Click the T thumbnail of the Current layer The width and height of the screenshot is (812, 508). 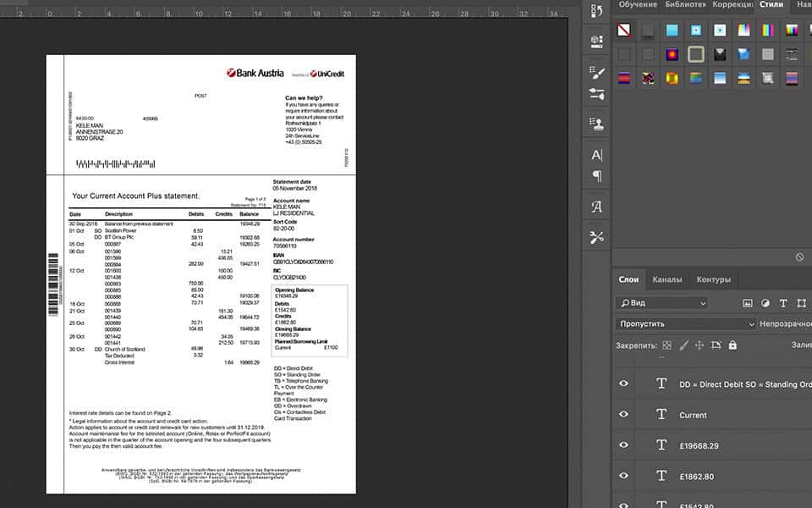tap(661, 414)
